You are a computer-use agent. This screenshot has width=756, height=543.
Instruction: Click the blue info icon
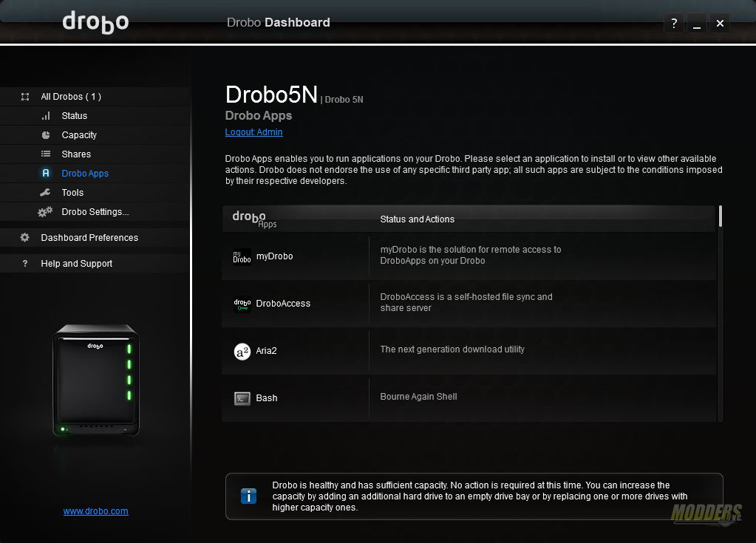coord(248,496)
